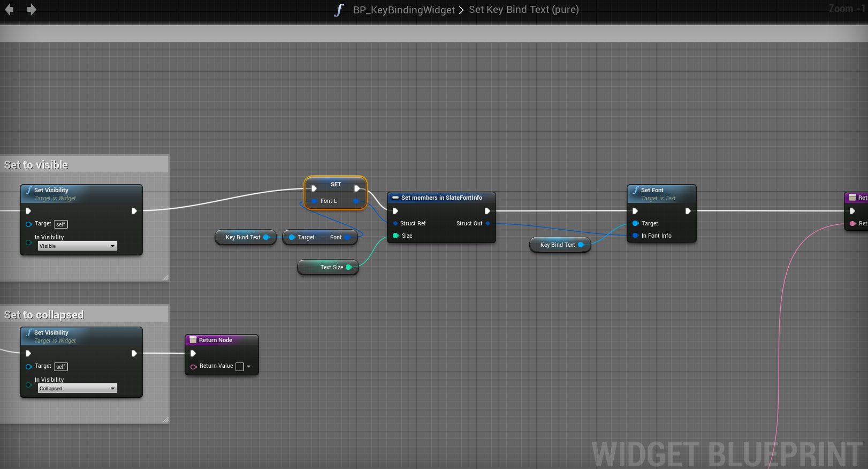Click the Return Node header icon
Image resolution: width=868 pixels, height=469 pixels.
click(x=193, y=340)
